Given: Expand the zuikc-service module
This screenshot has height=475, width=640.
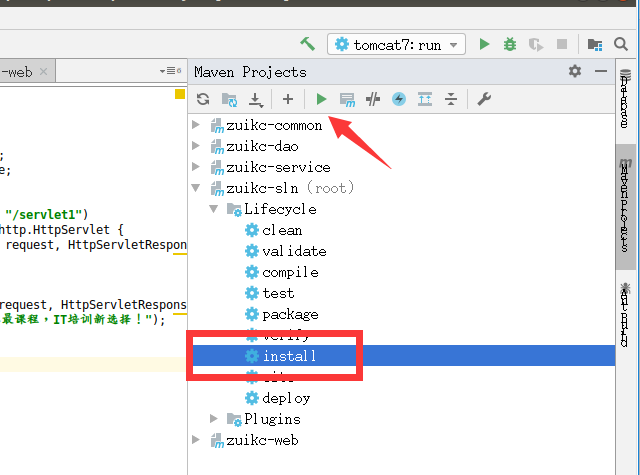Looking at the screenshot, I should [196, 166].
